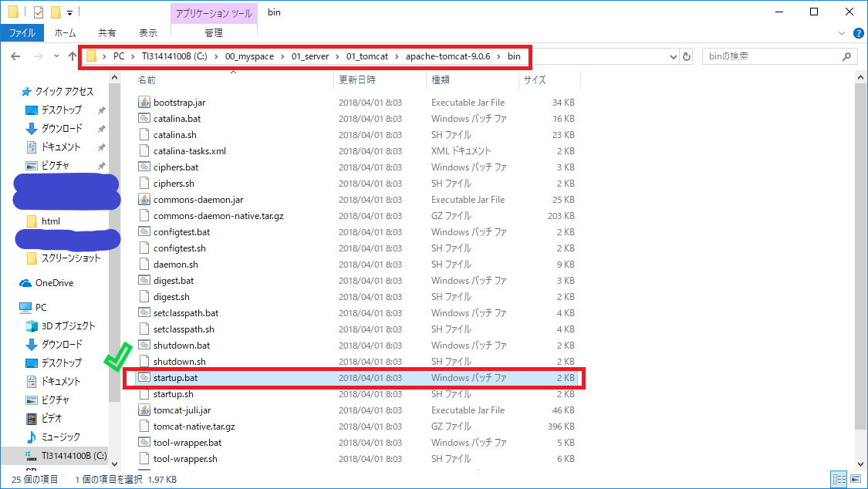Click the Quick Access star icon
This screenshot has width=868, height=489.
pos(26,91)
